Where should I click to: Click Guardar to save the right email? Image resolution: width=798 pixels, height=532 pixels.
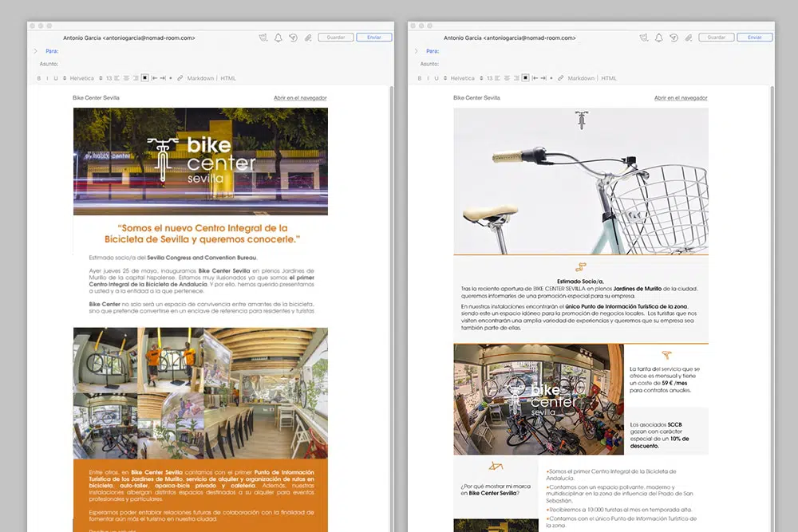716,37
